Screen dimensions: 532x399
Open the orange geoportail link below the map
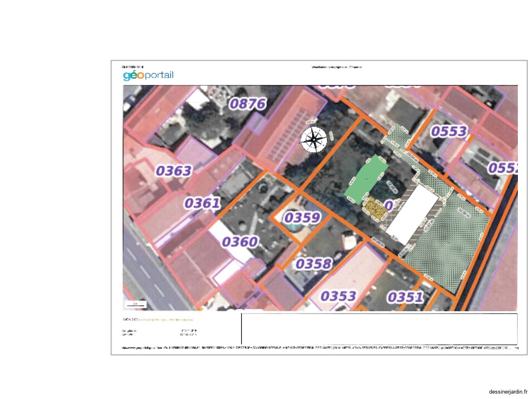[166, 320]
